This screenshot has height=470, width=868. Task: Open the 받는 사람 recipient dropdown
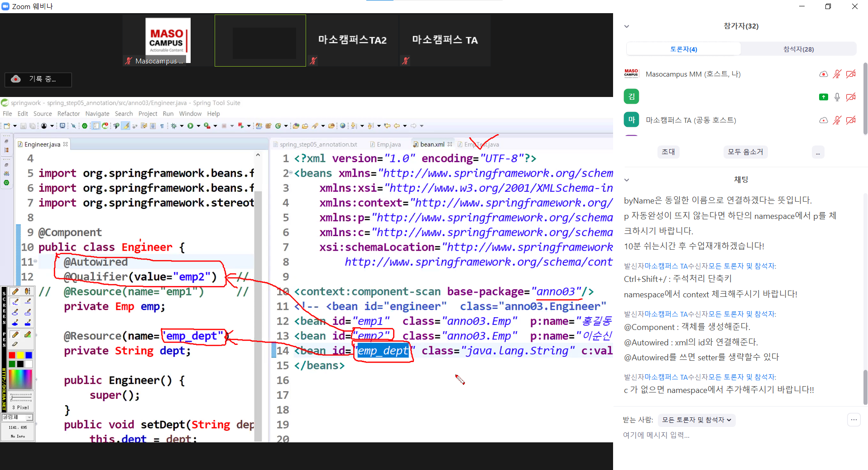[x=696, y=420]
